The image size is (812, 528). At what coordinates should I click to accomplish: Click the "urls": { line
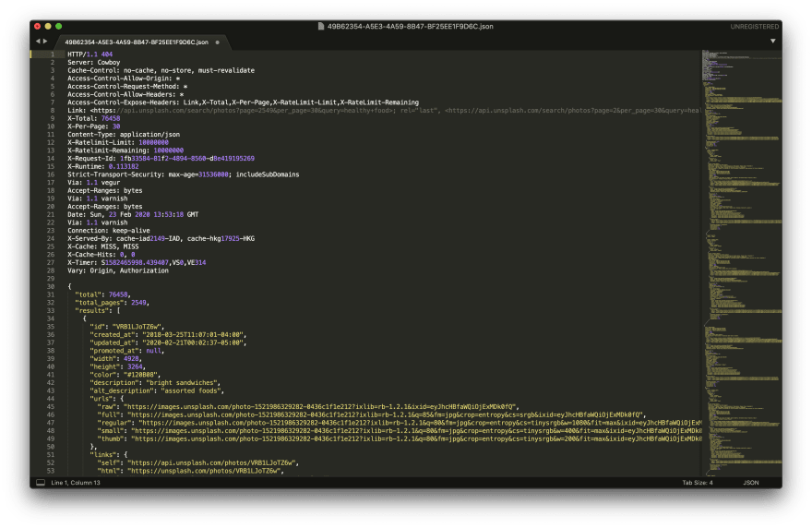(x=107, y=399)
